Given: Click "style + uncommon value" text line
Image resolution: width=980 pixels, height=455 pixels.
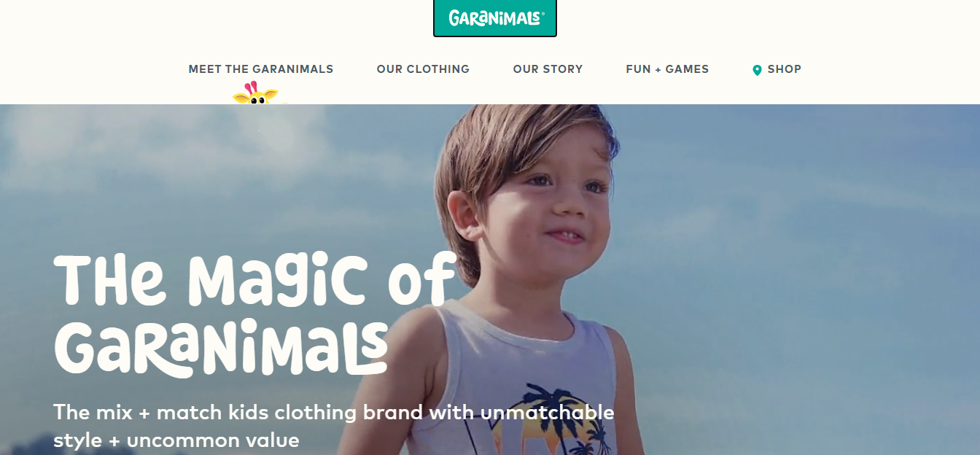Looking at the screenshot, I should tap(176, 440).
